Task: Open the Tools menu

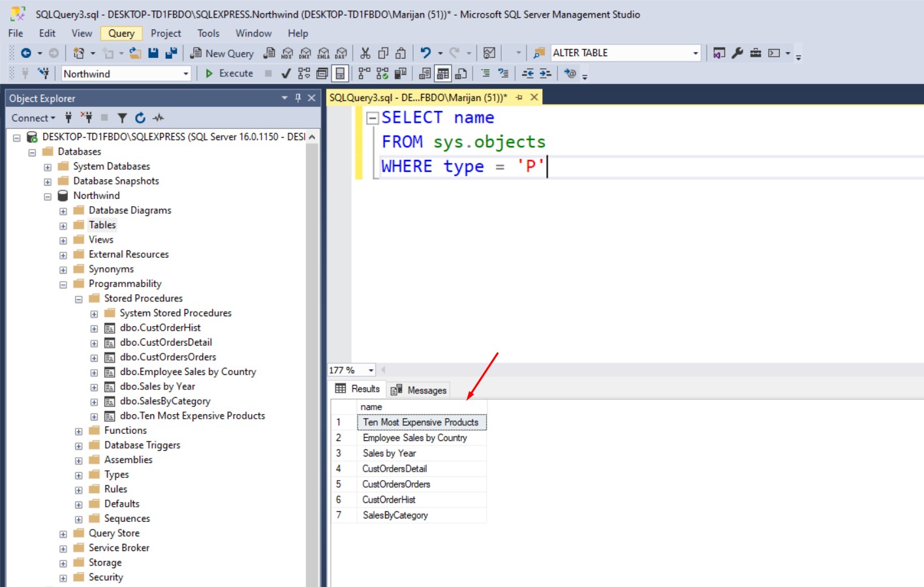Action: tap(208, 33)
